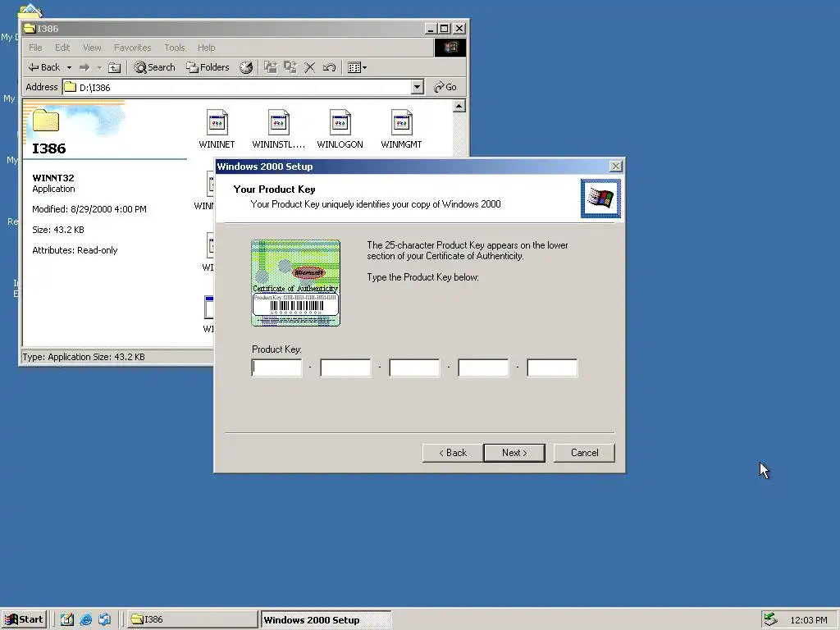
Task: Click Show Desktop quick launch icon
Action: 67,619
